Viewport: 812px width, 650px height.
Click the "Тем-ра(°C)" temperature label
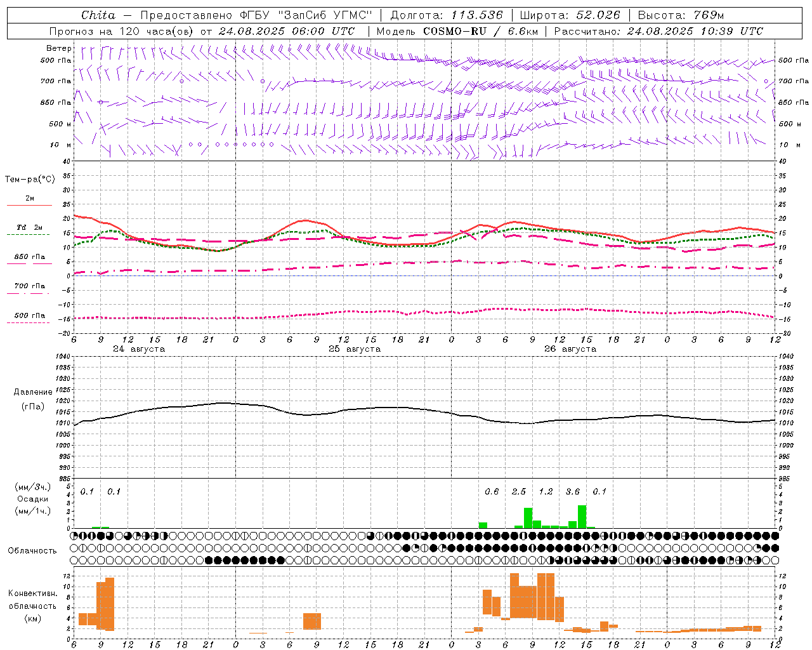(30, 180)
